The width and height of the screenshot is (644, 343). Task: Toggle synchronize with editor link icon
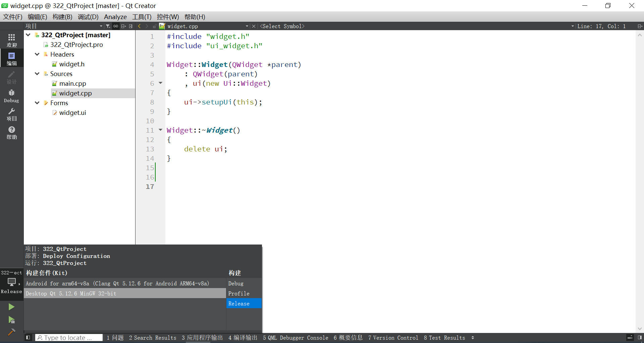click(116, 26)
